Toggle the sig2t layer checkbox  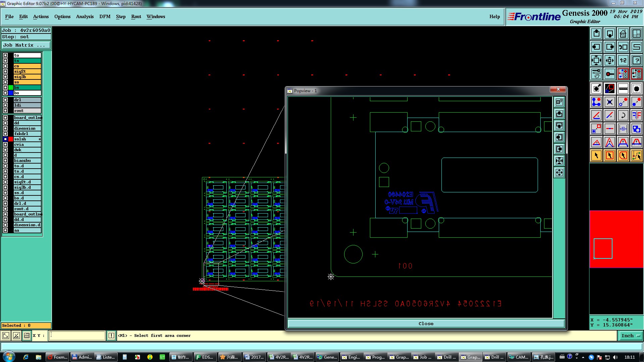click(5, 71)
